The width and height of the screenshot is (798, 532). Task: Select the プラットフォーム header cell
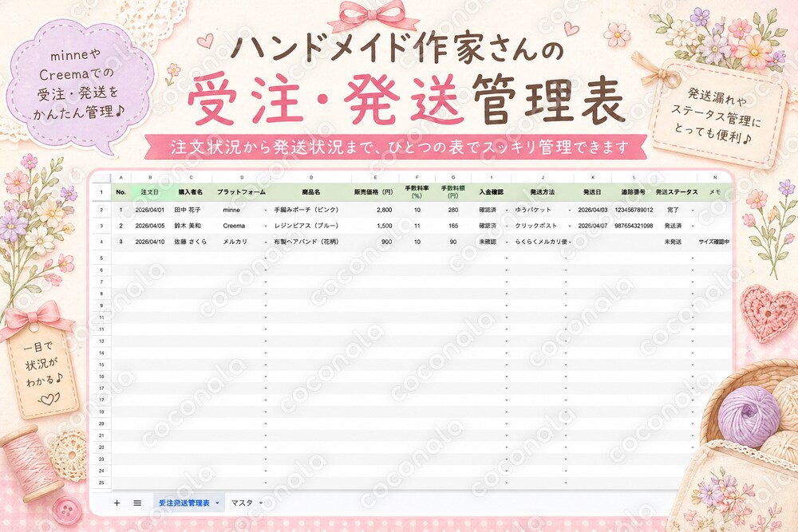[x=241, y=192]
